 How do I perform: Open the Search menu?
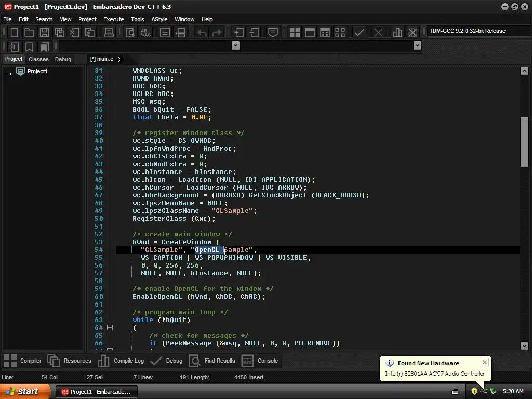44,19
